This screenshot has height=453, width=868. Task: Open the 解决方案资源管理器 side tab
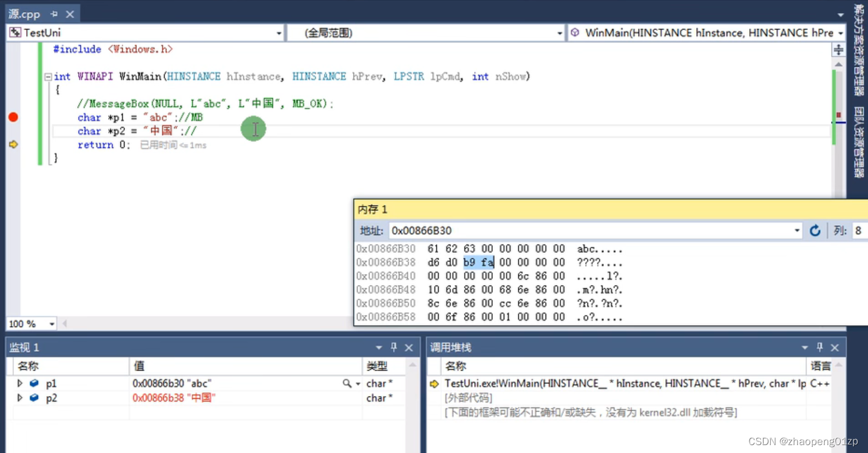[x=859, y=50]
